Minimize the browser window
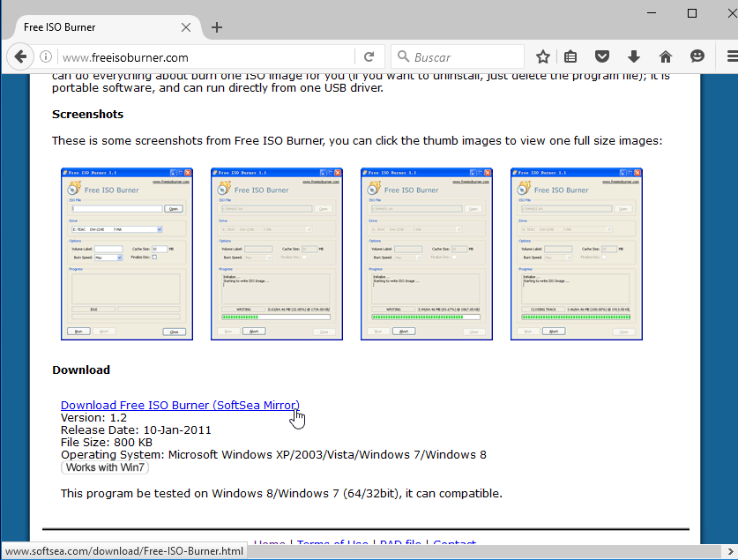Screen dimensions: 738x560 click(x=652, y=13)
